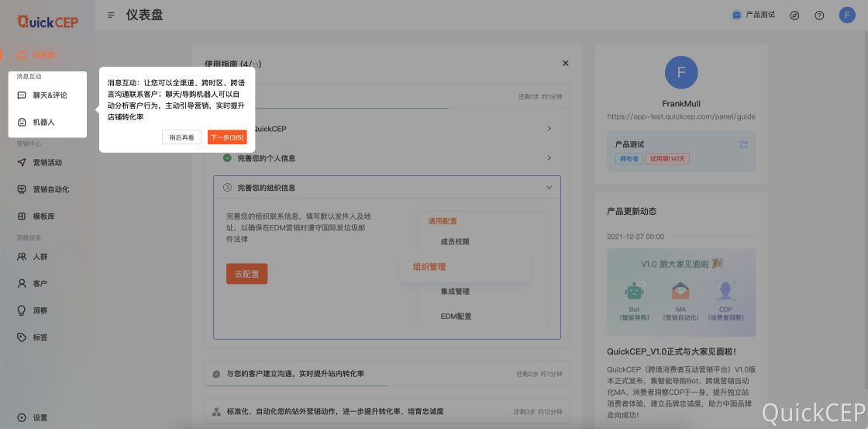868x429 pixels.
Task: Click the 设置 settings icon
Action: click(x=22, y=417)
